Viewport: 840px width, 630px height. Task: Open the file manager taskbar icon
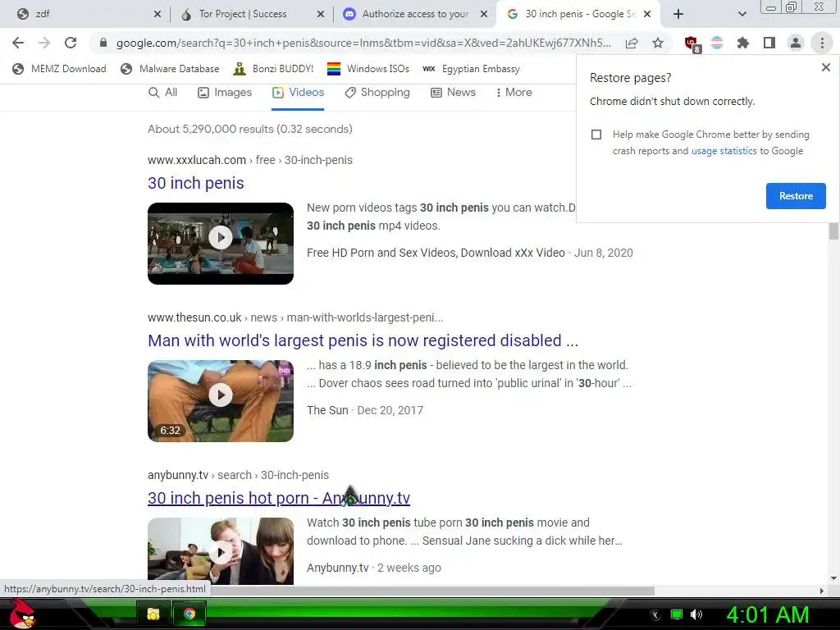click(153, 614)
